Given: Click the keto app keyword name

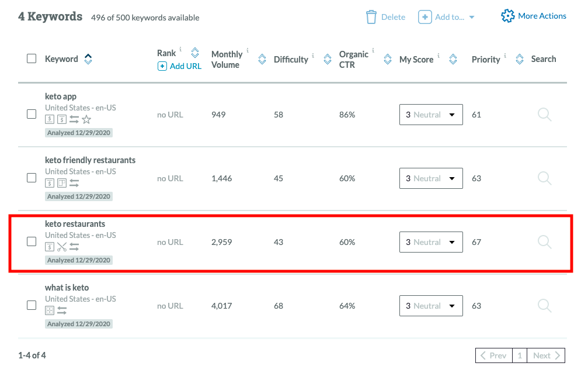Looking at the screenshot, I should click(x=61, y=96).
